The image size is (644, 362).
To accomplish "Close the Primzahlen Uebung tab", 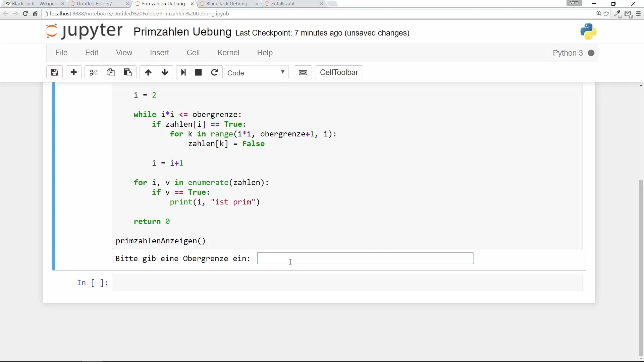I will 192,4.
